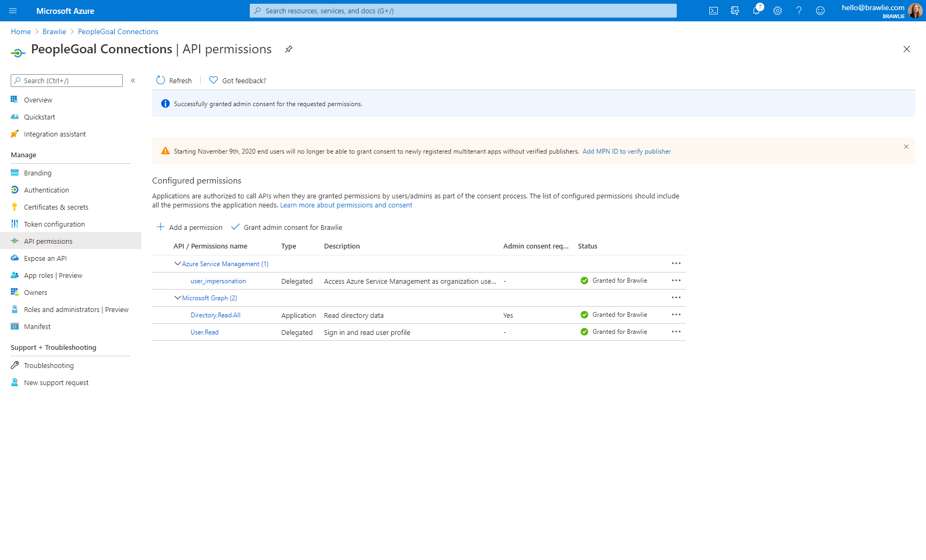Open the user_impersonation permission
Viewport: 926px width, 560px height.
[218, 281]
